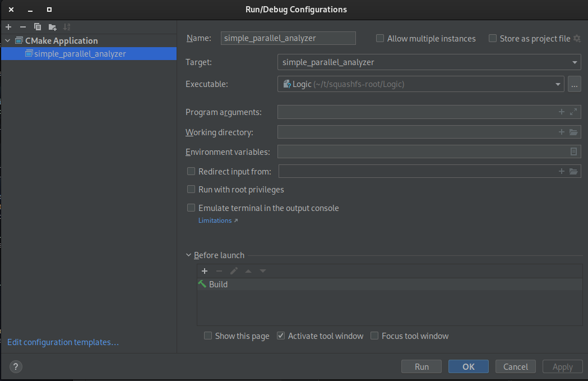Check Focus tool window
The width and height of the screenshot is (588, 381).
374,336
